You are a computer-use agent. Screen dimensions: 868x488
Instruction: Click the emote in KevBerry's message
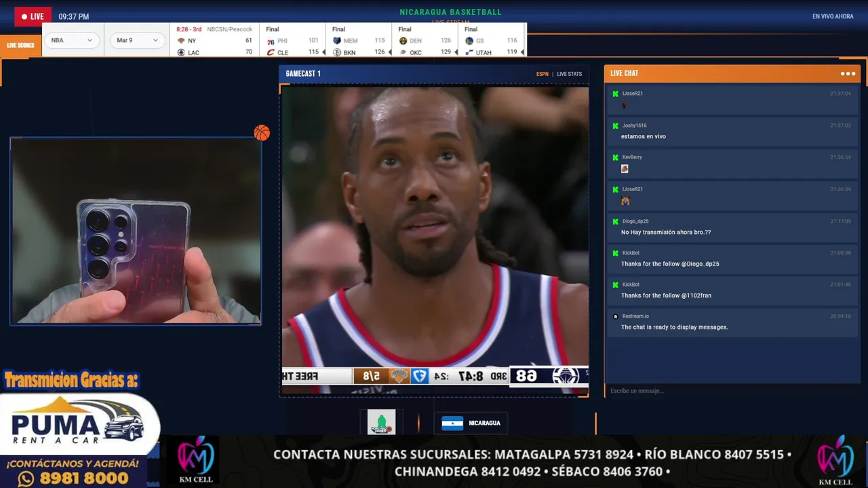coord(625,169)
